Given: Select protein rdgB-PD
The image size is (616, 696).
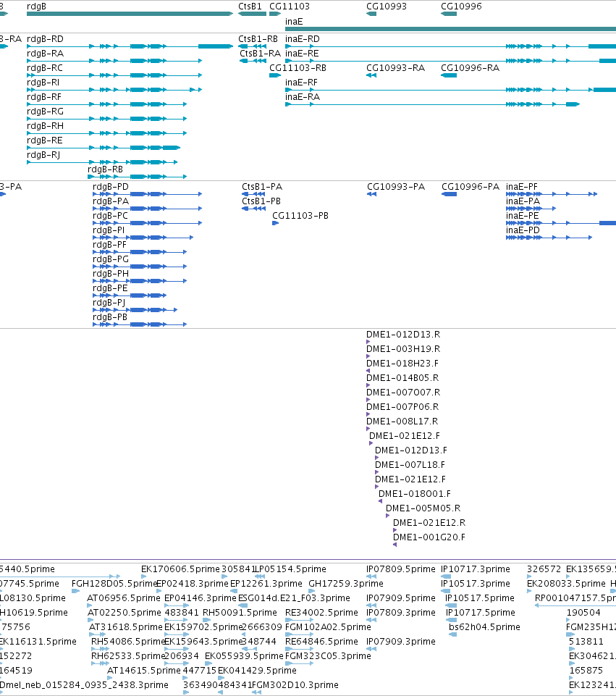Looking at the screenshot, I should [x=111, y=187].
